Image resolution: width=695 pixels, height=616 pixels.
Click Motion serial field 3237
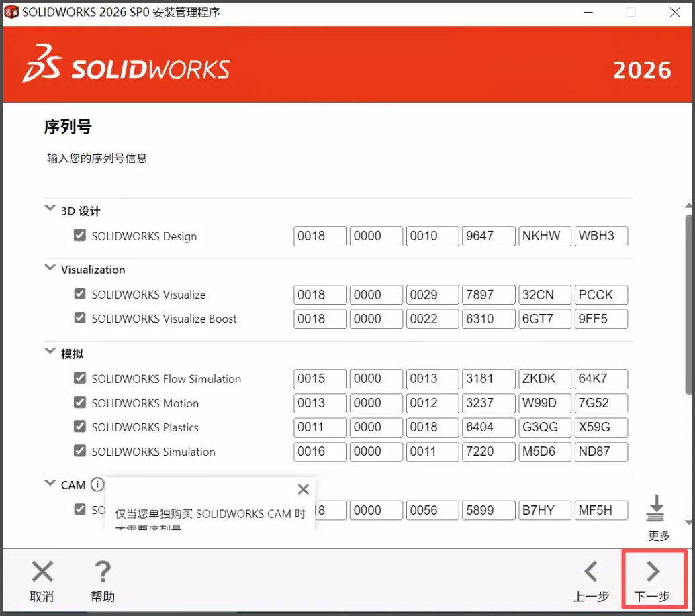(x=488, y=403)
